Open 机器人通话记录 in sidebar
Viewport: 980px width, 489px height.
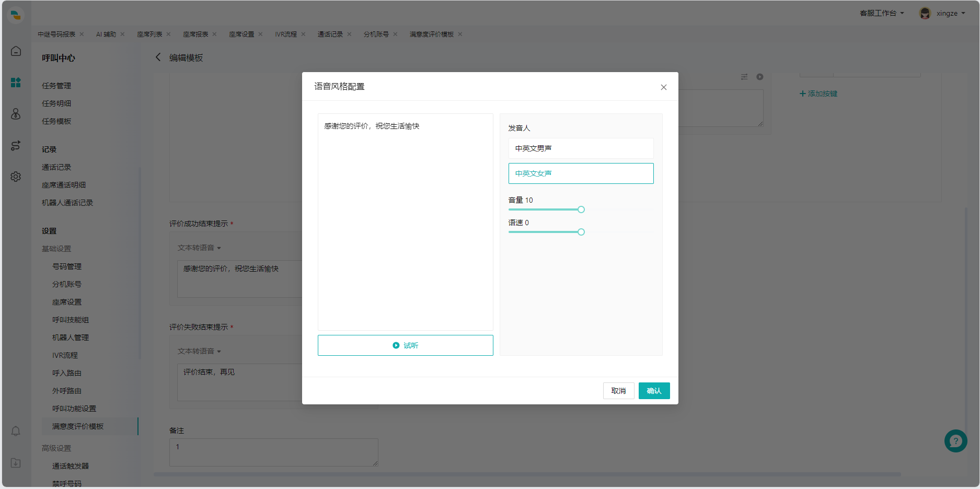point(67,203)
